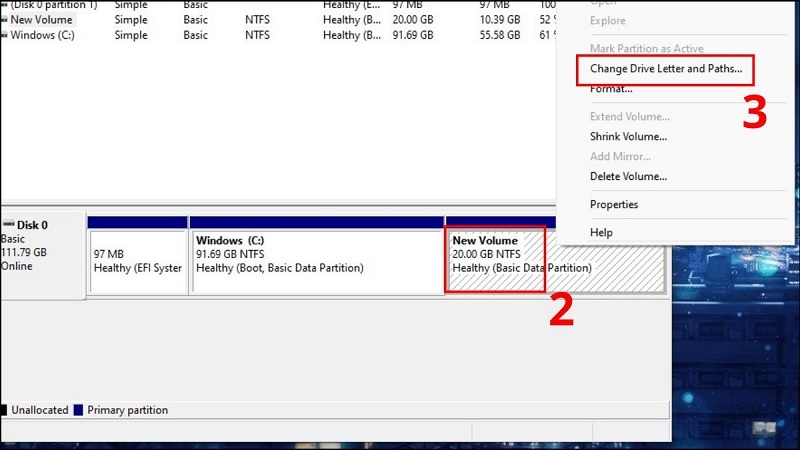Select the New Volume 20.00 GB partition block

pos(556,260)
